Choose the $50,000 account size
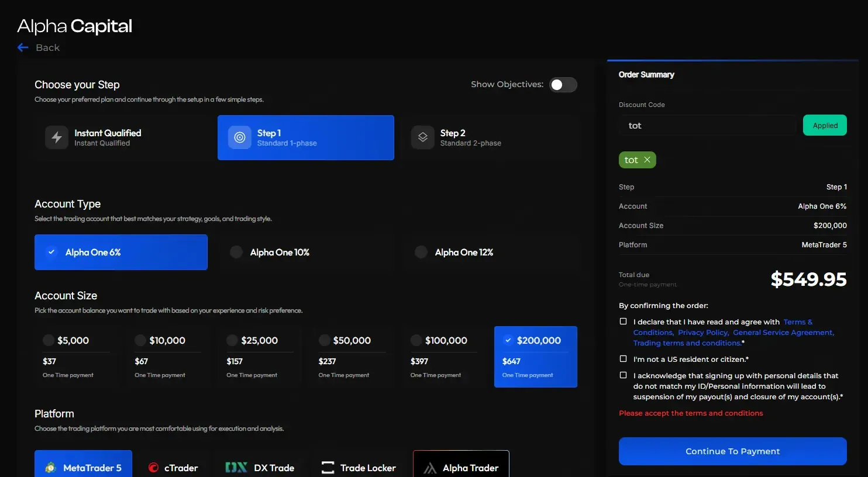Viewport: 868px width, 477px height. [352, 357]
